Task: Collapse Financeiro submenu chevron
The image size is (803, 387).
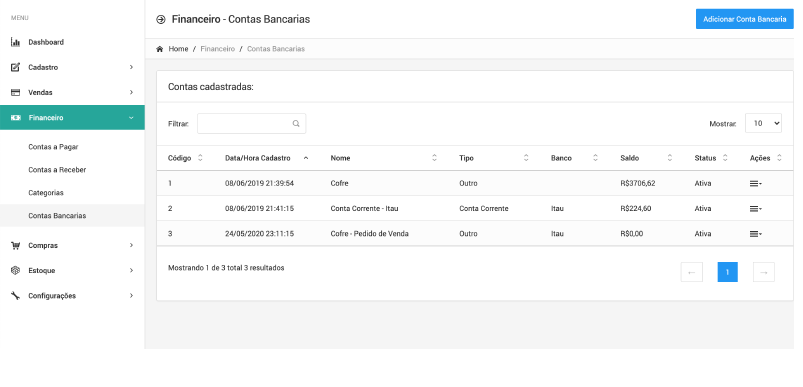Action: 131,118
